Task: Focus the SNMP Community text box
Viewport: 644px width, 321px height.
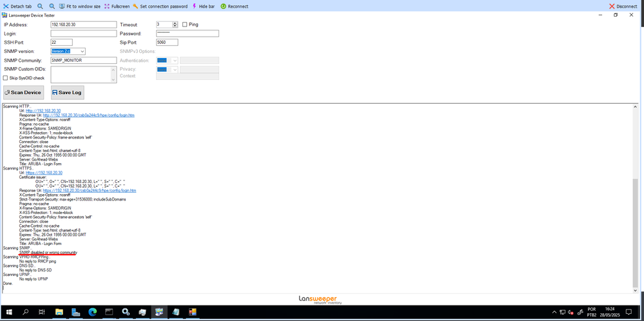Action: [83, 61]
